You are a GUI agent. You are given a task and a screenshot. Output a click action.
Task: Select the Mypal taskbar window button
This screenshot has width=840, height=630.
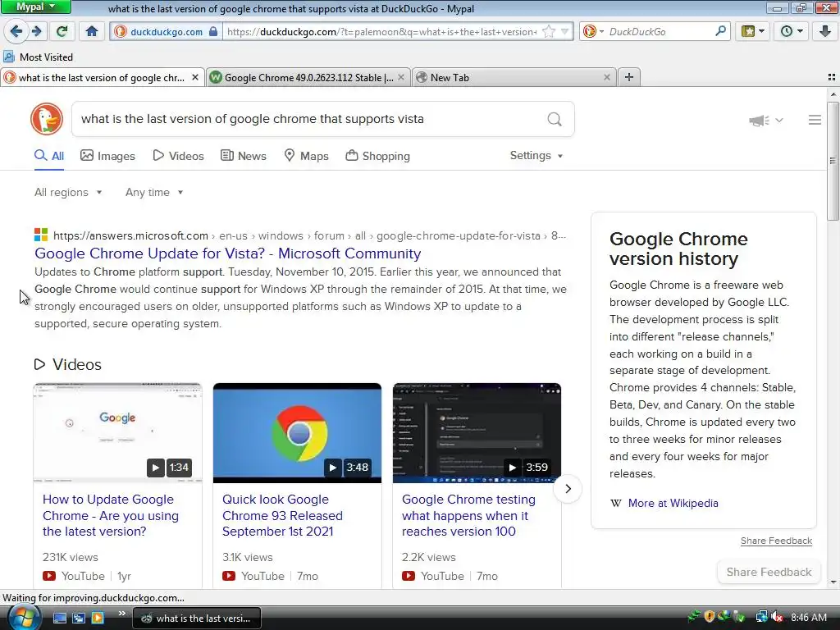196,619
